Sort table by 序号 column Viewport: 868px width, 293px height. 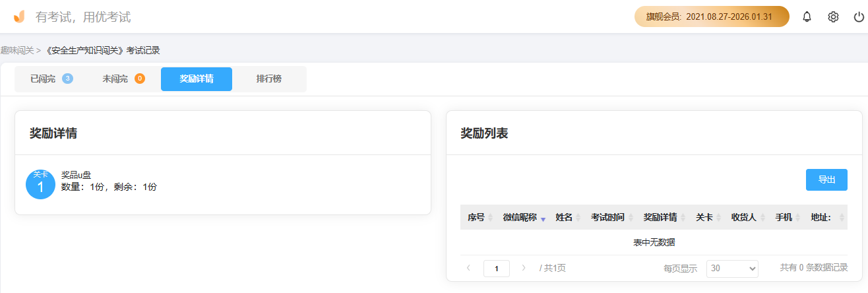point(480,217)
